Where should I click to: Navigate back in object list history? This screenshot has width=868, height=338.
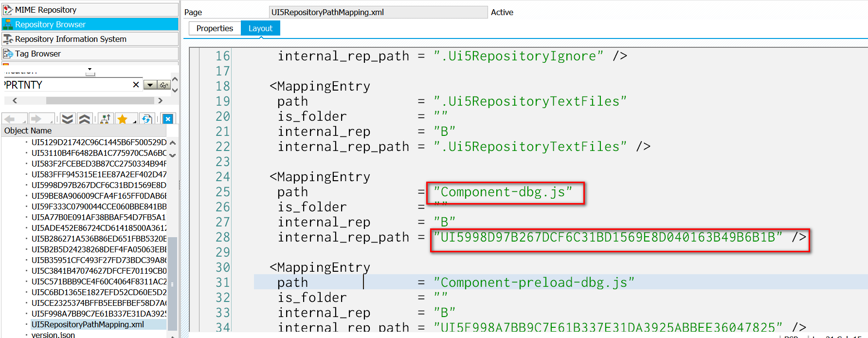(x=9, y=119)
